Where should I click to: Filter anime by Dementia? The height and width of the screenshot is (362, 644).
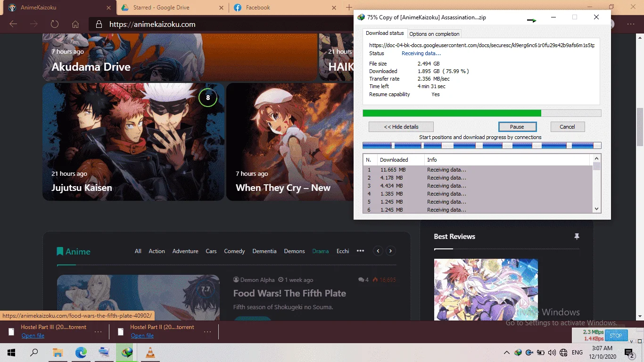(264, 251)
